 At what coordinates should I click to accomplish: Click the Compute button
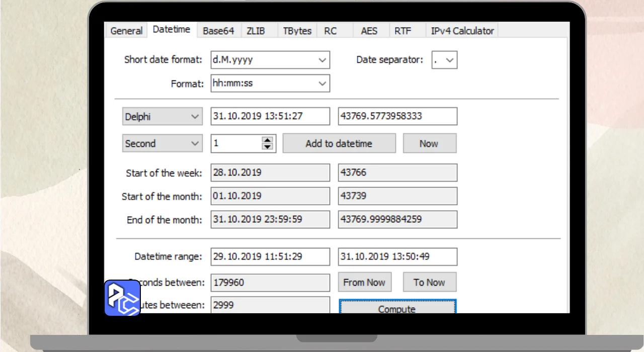397,307
